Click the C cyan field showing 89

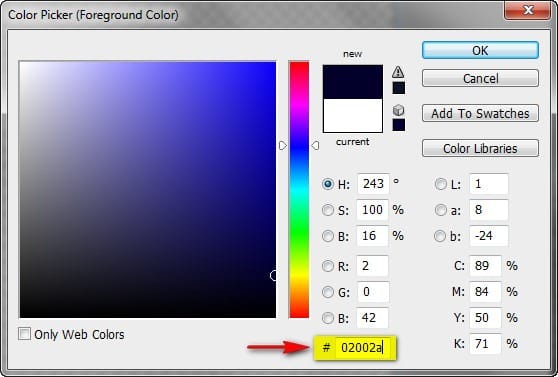pos(485,266)
